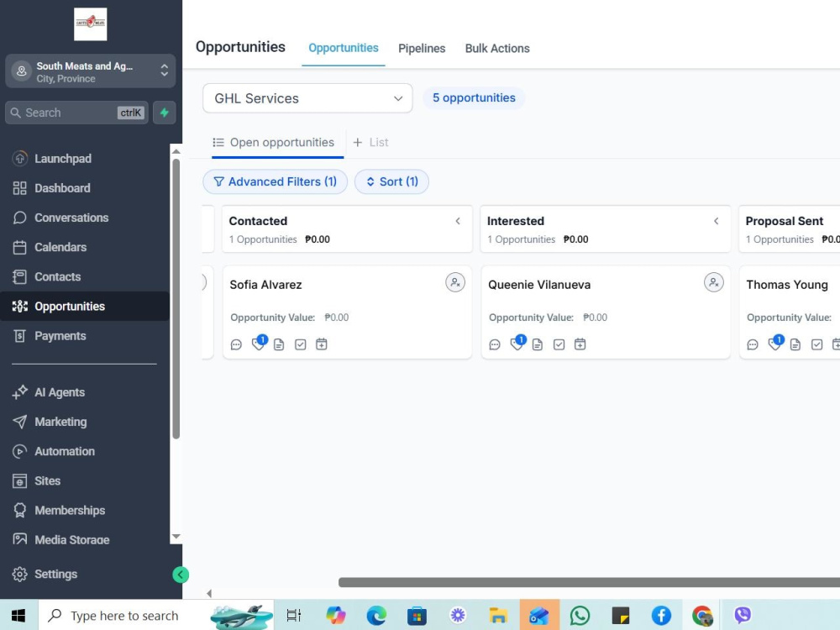This screenshot has width=840, height=630.
Task: Open the GHL Services pipeline dropdown
Action: [x=307, y=98]
